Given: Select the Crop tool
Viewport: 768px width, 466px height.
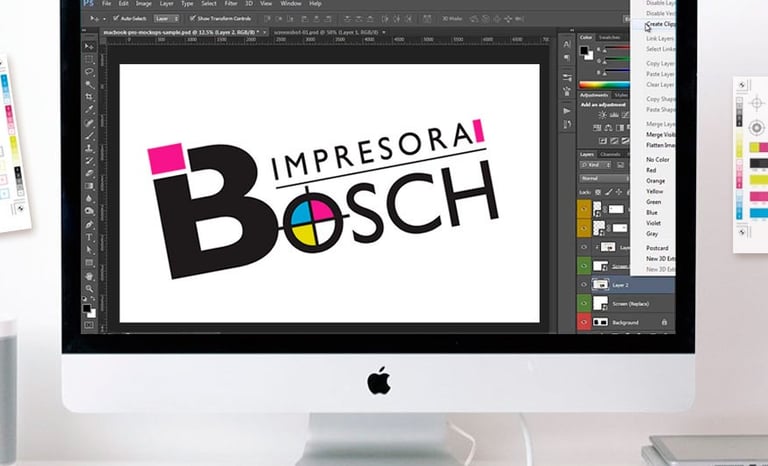Looking at the screenshot, I should (x=89, y=97).
